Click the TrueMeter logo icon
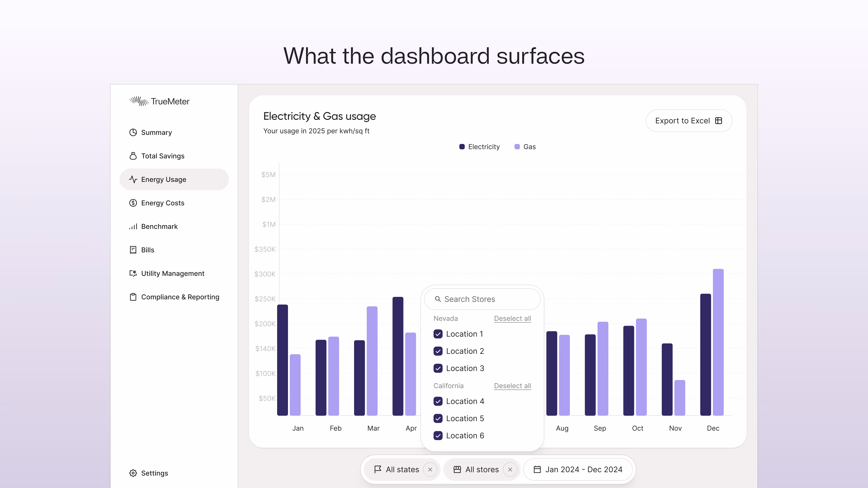The image size is (868, 488). pyautogui.click(x=139, y=101)
